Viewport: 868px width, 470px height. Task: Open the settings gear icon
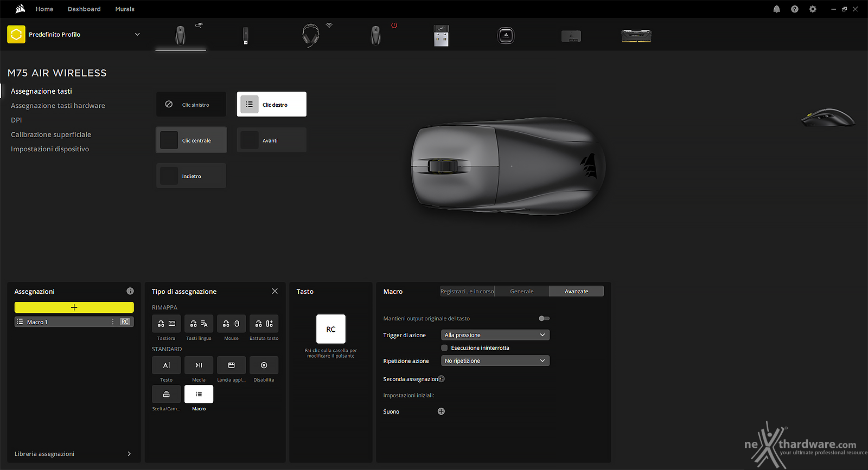click(x=813, y=9)
